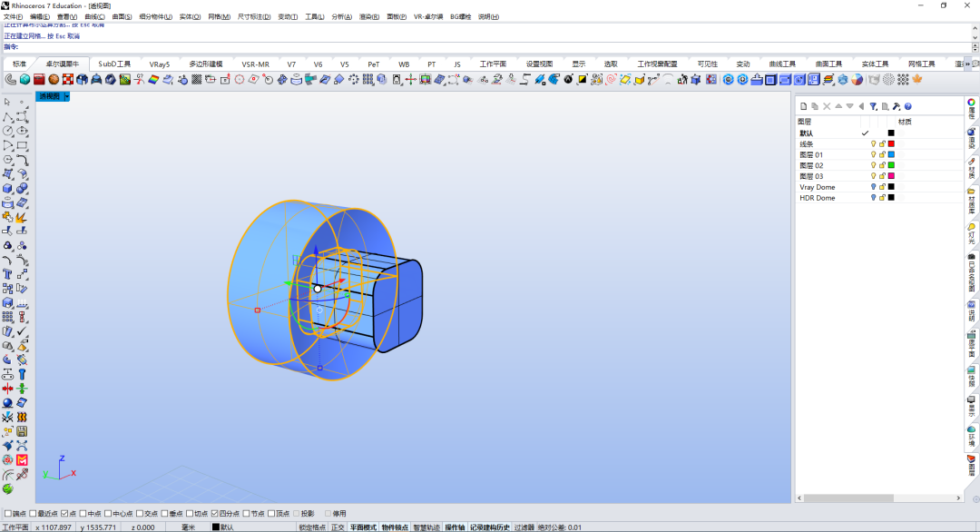The image size is (980, 532).
Task: Toggle 锁定格点 in status bar
Action: (x=312, y=527)
